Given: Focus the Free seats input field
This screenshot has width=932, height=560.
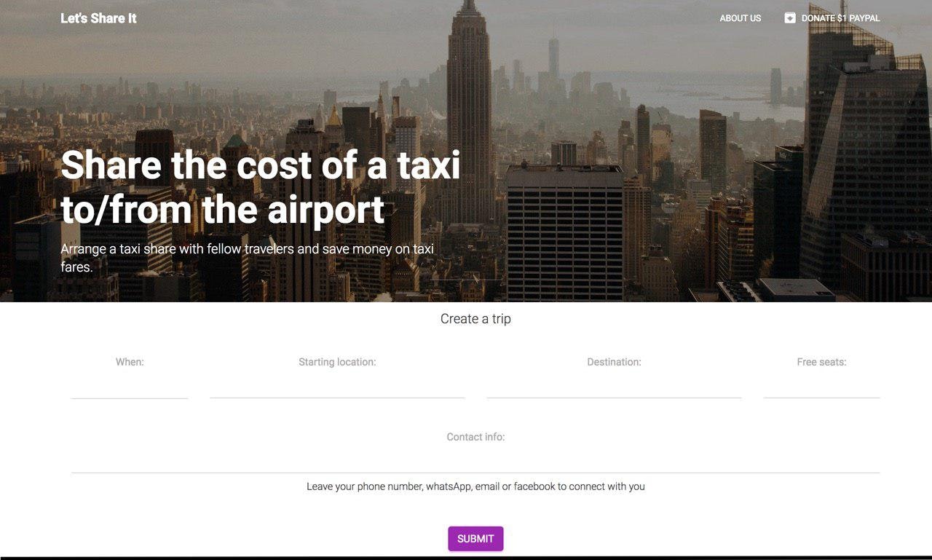Looking at the screenshot, I should click(821, 387).
